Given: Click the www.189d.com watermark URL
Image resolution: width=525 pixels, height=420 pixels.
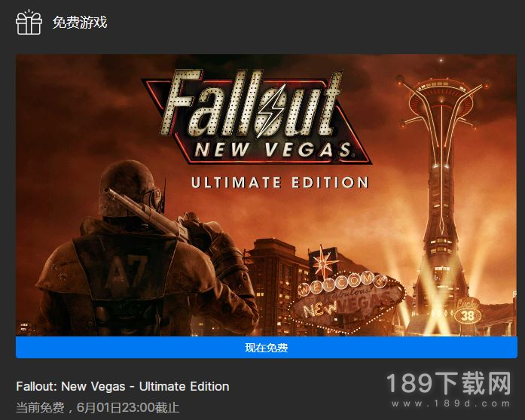Looking at the screenshot, I should tap(450, 403).
